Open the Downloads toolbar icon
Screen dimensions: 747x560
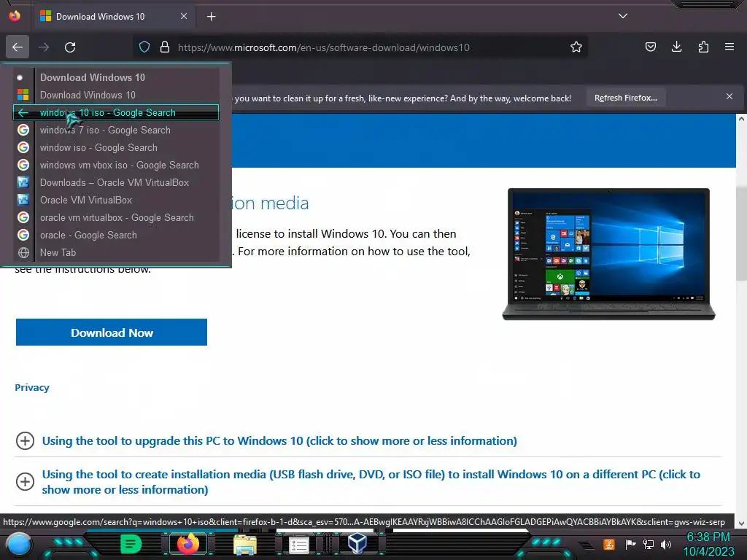click(676, 47)
